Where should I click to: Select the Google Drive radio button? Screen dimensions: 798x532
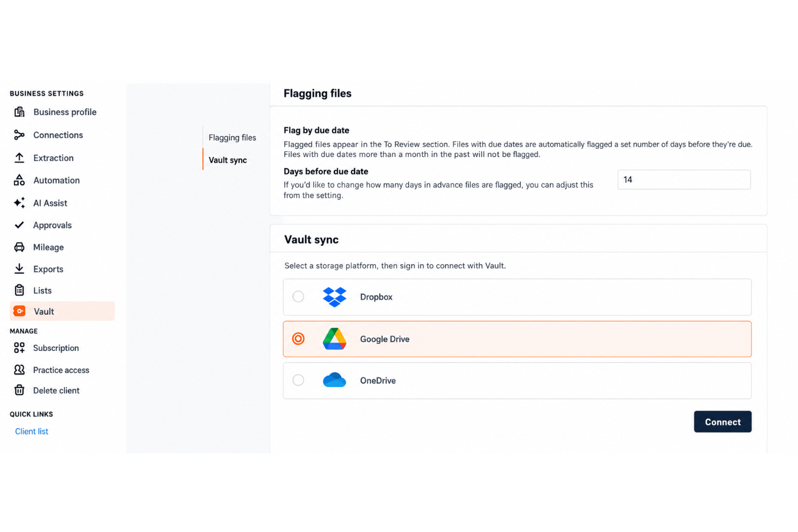(298, 338)
